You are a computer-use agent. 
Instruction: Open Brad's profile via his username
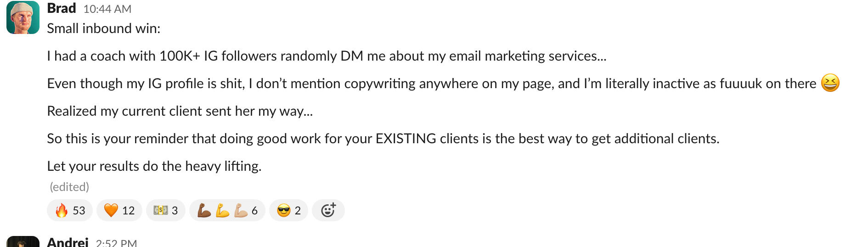62,8
